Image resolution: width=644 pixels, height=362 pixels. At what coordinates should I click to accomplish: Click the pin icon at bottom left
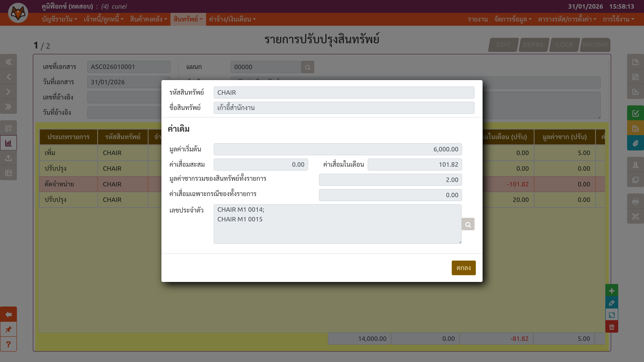(8, 329)
